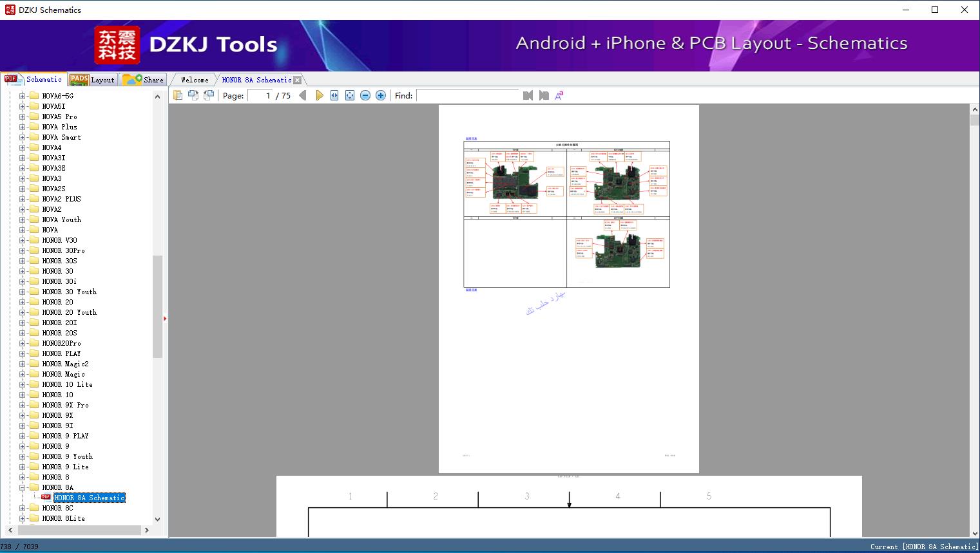This screenshot has width=980, height=553.
Task: Click the blue link below the schematic diagram
Action: tap(472, 290)
